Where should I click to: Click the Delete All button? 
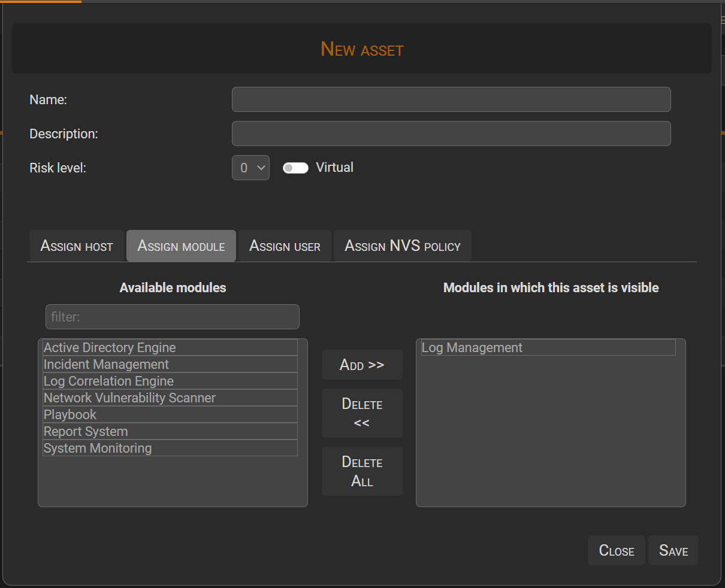(x=362, y=471)
